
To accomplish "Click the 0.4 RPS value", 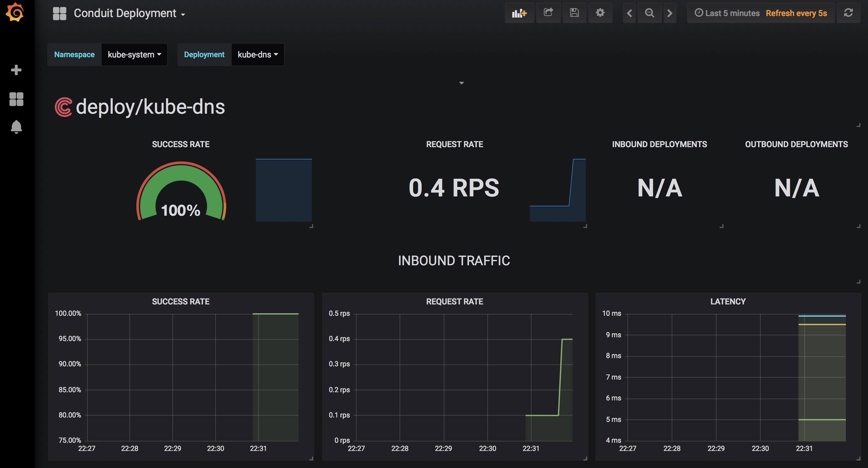I will pyautogui.click(x=454, y=188).
